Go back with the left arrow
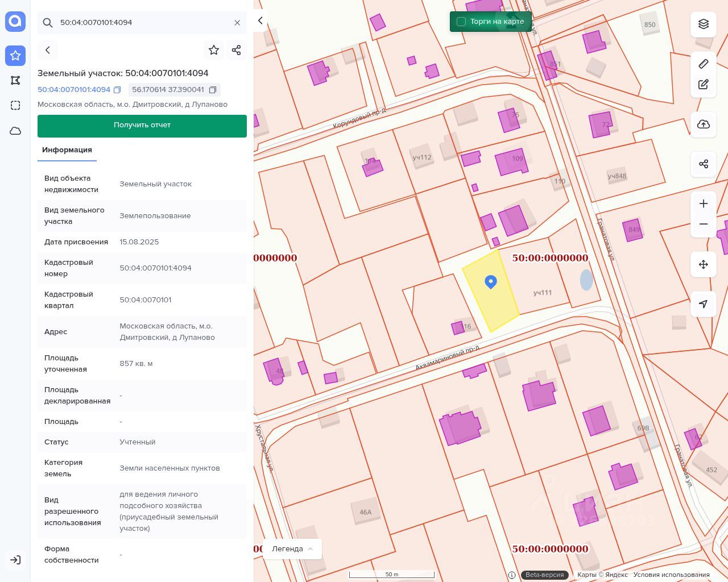This screenshot has width=728, height=582. (x=48, y=50)
